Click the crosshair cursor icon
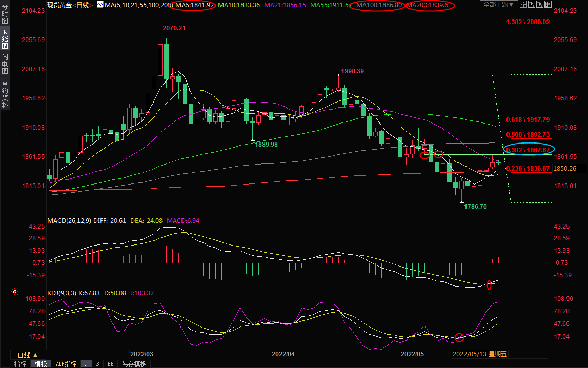 [x=523, y=4]
